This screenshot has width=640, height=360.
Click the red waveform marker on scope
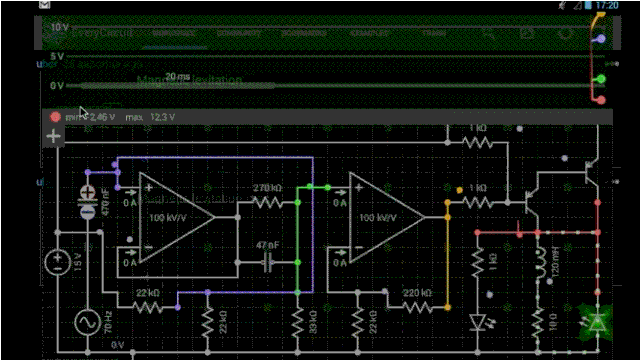[600, 100]
